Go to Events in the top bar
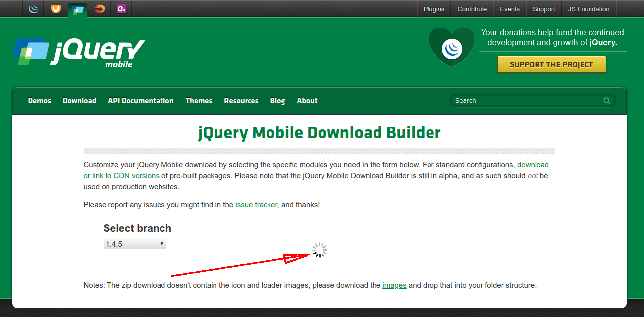The width and height of the screenshot is (644, 317). point(510,9)
